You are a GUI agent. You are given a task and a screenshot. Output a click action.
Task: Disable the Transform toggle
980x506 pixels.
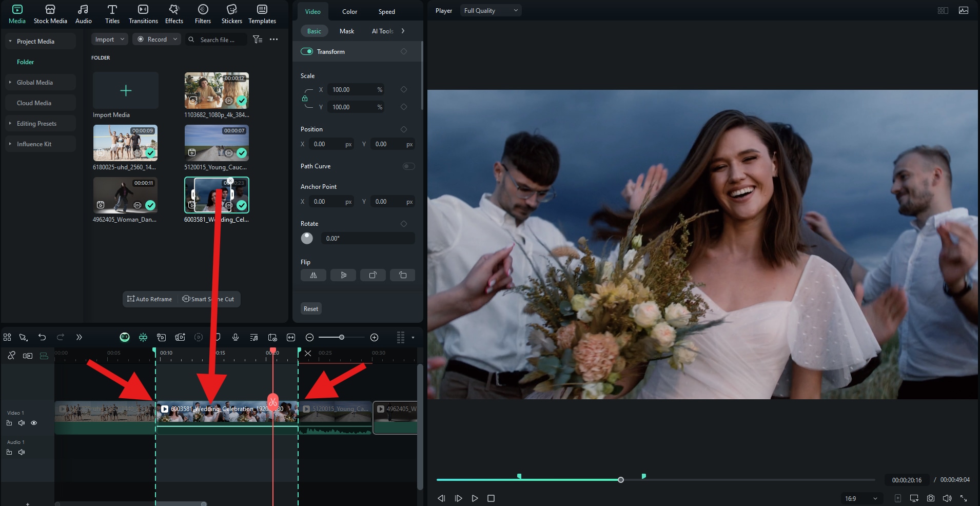point(307,51)
